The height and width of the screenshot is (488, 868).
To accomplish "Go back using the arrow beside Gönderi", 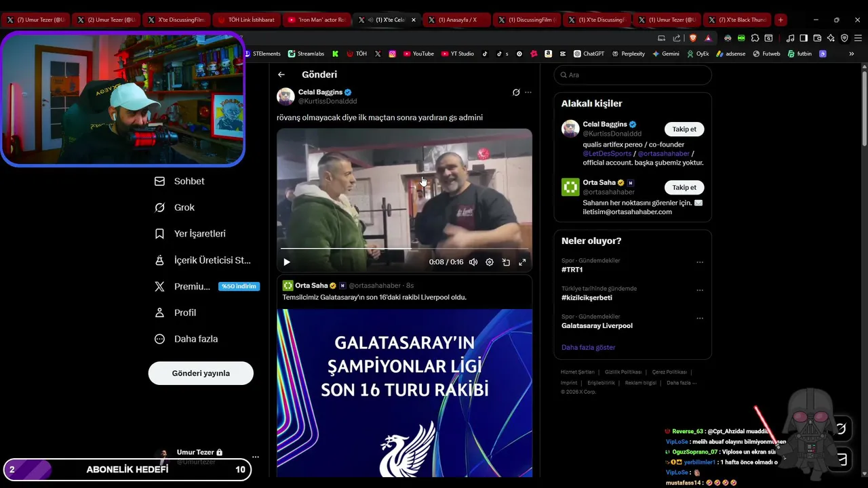I will [x=281, y=75].
